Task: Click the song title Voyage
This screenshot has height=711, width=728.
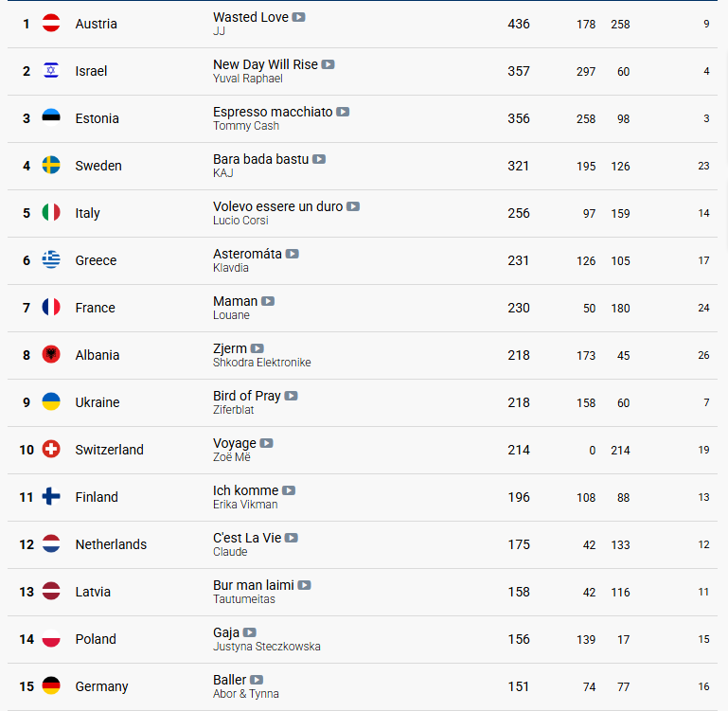Action: coord(235,443)
